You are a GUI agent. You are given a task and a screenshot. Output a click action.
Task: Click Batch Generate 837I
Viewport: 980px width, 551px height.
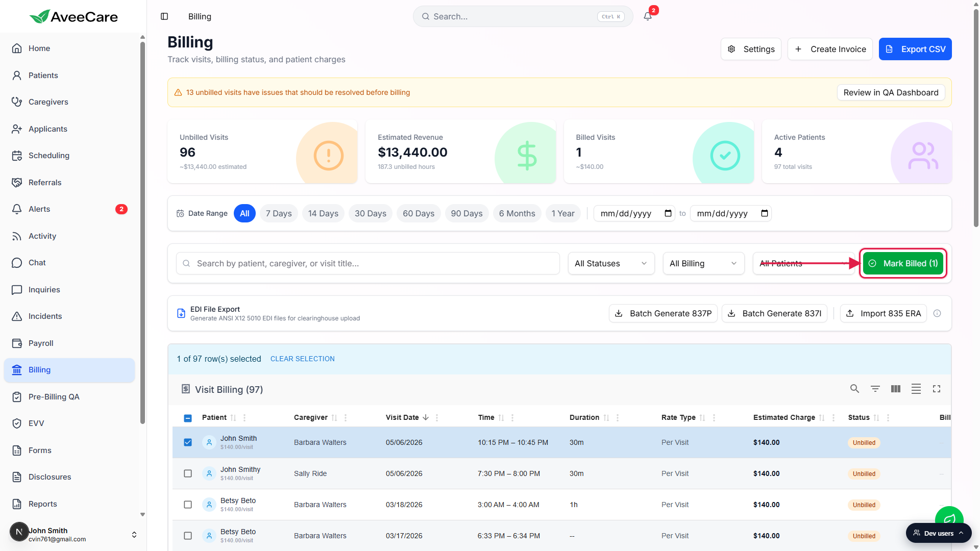click(x=774, y=313)
